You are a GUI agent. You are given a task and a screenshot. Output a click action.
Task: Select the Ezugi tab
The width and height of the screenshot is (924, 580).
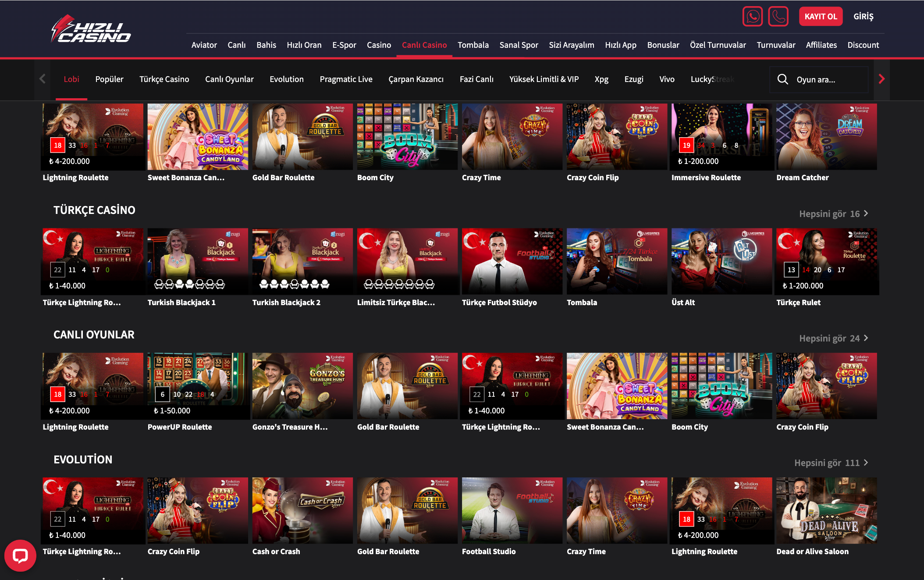634,79
